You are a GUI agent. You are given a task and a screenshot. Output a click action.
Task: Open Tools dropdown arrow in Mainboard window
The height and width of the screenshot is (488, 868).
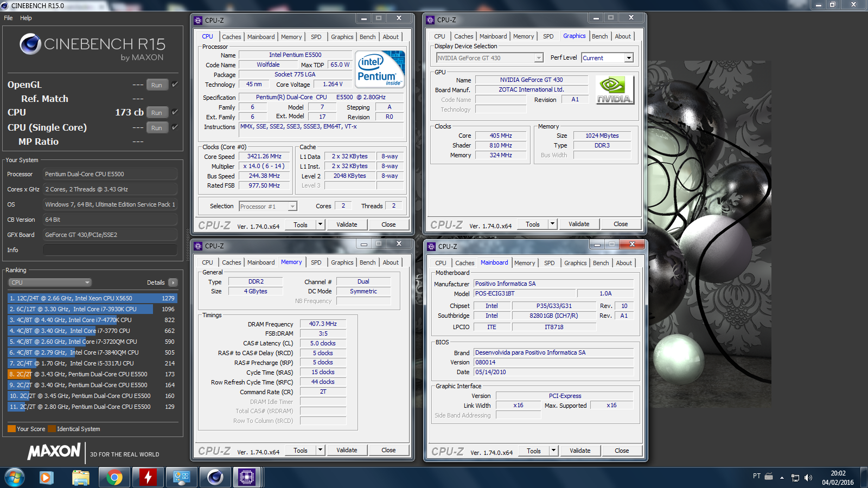[x=554, y=451]
